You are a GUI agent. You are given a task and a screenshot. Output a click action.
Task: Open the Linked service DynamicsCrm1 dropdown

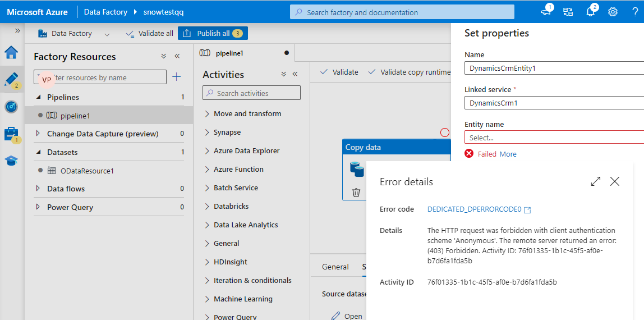[554, 103]
